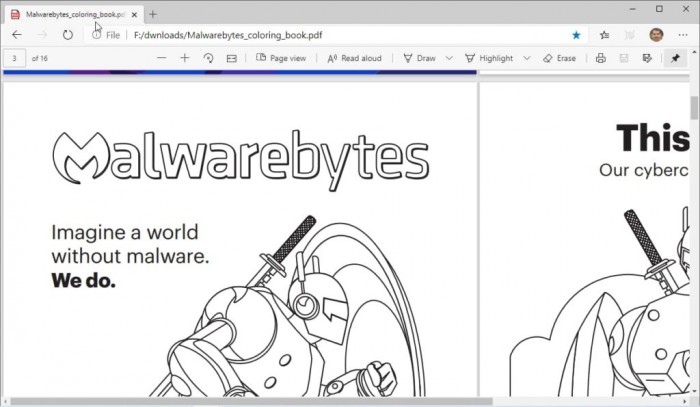
Task: Click the blue favorite star in address bar
Action: (576, 35)
